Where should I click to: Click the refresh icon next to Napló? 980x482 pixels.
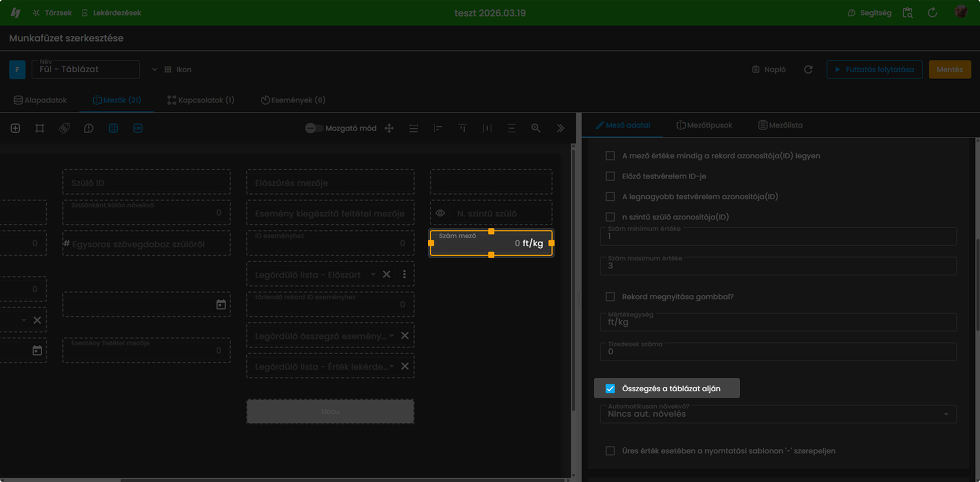[x=808, y=69]
